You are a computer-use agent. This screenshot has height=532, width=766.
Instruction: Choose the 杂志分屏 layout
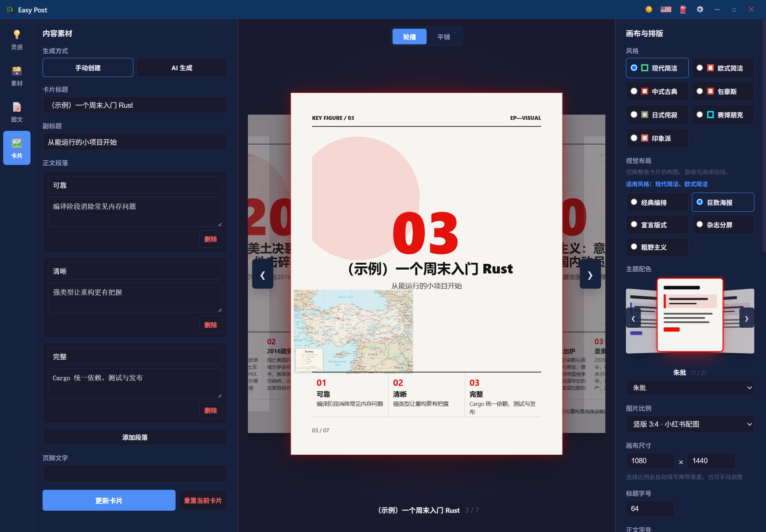coord(723,225)
